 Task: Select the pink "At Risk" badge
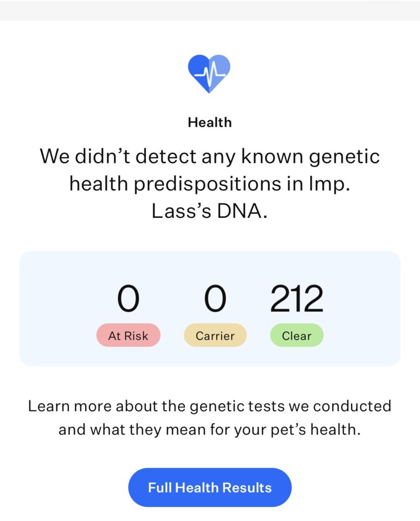click(128, 336)
